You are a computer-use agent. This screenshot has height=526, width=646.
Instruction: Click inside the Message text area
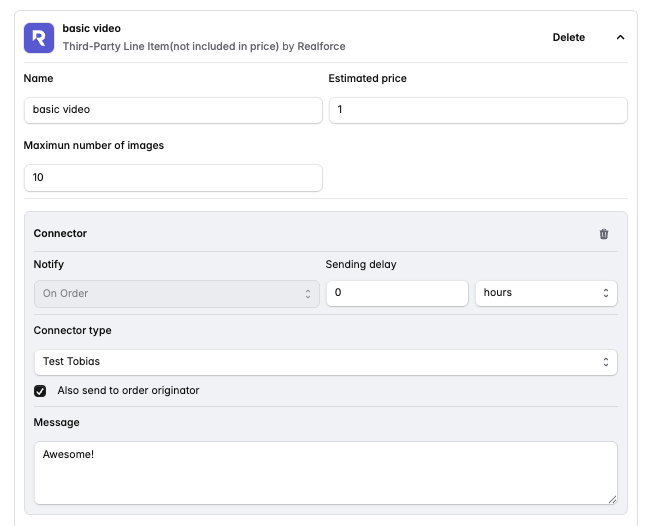pyautogui.click(x=325, y=472)
